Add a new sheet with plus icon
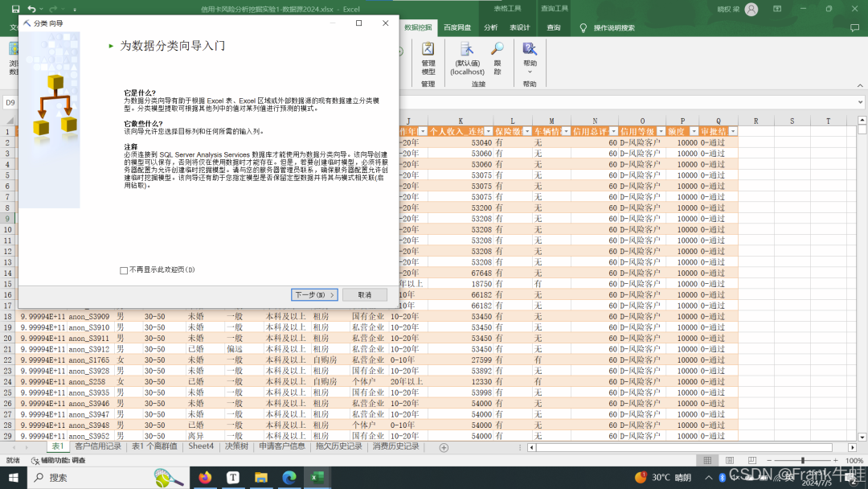The width and height of the screenshot is (868, 489). click(444, 447)
